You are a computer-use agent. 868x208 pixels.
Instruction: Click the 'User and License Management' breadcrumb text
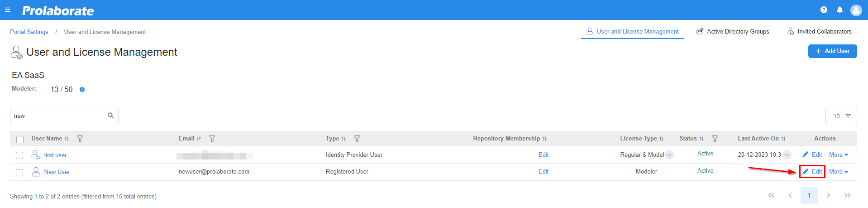click(105, 32)
